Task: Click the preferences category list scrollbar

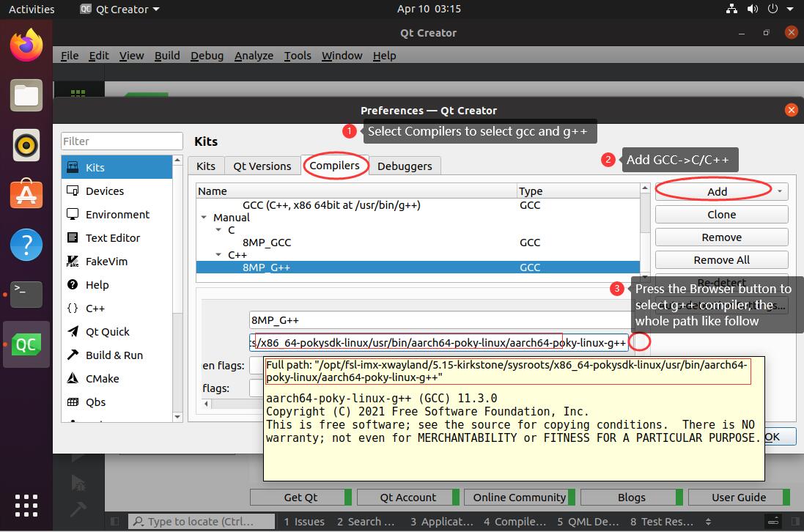Action: tap(177, 289)
